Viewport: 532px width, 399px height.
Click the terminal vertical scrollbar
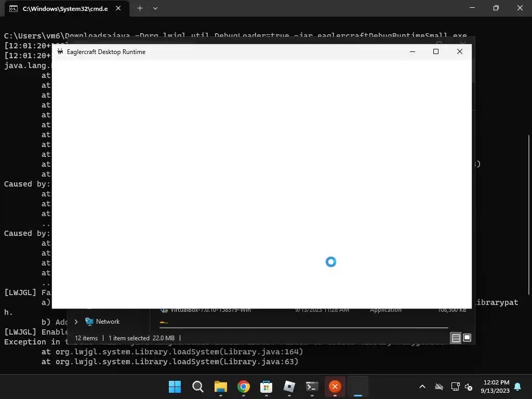(x=528, y=215)
